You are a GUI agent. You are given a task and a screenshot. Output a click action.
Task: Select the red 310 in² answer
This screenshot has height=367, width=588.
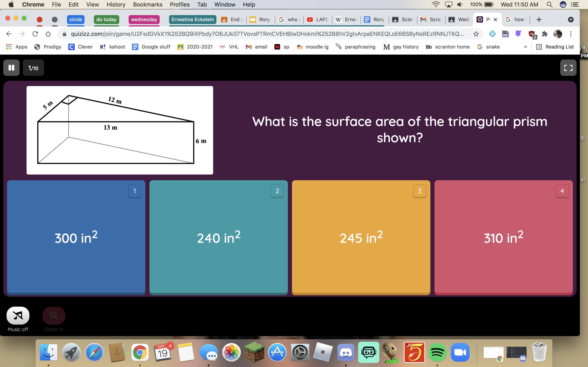(x=503, y=237)
